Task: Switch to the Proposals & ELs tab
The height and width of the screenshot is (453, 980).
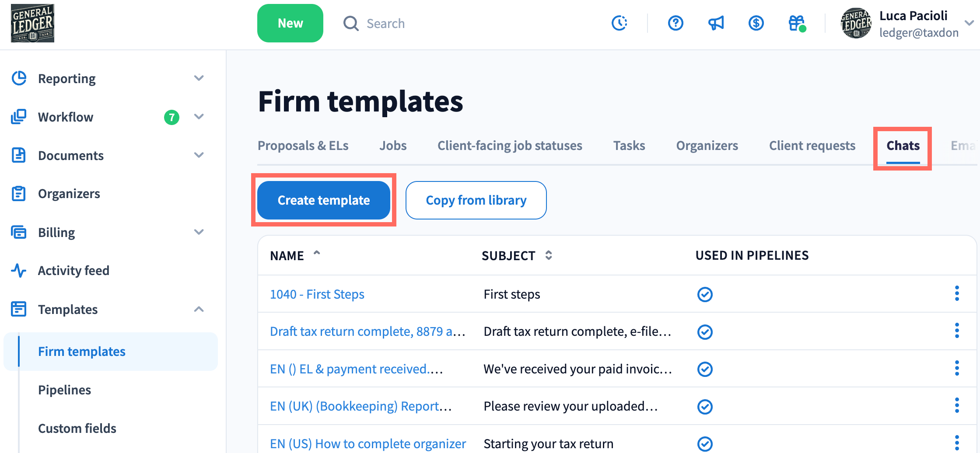Action: coord(303,146)
